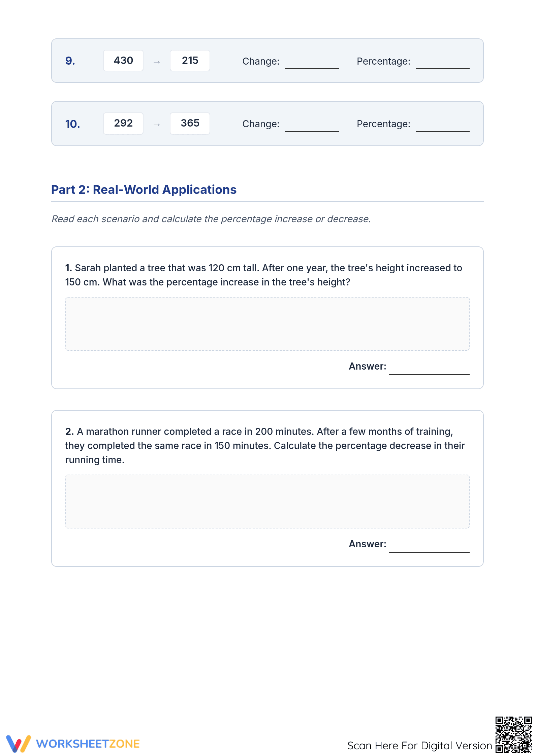Image resolution: width=535 pixels, height=756 pixels.
Task: Click the arrow between 430 and 215
Action: (x=157, y=62)
